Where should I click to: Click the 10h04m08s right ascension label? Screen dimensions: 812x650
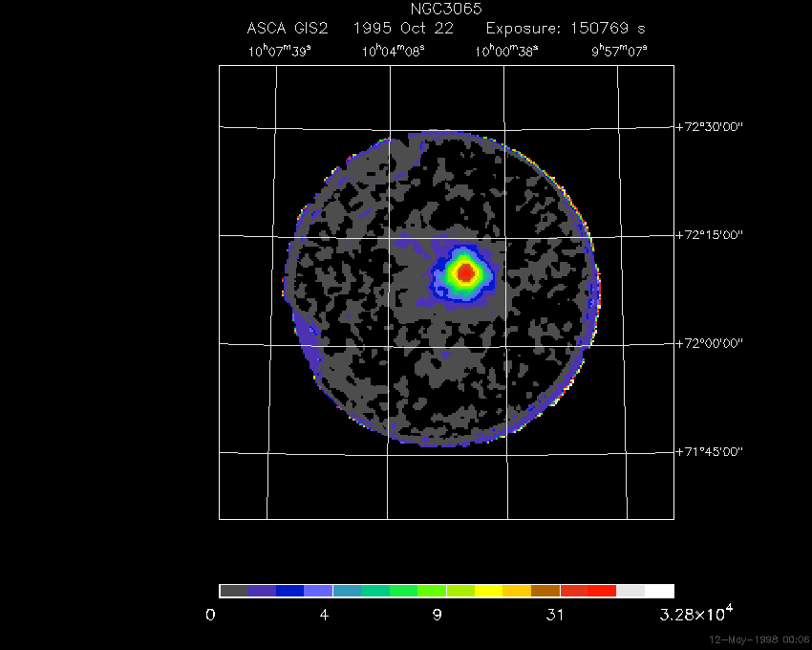(393, 51)
